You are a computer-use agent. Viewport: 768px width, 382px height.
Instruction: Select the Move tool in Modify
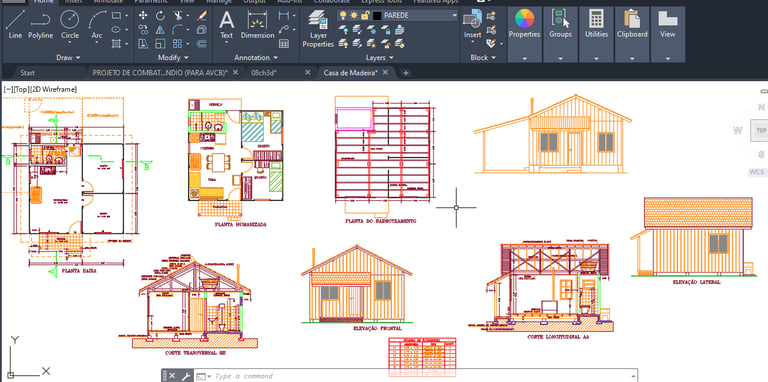click(x=143, y=16)
